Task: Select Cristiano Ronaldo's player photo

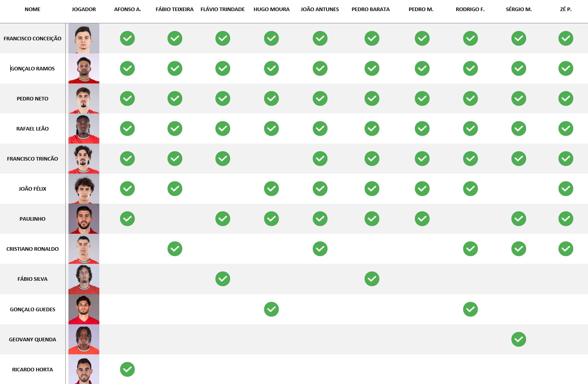Action: (x=84, y=249)
